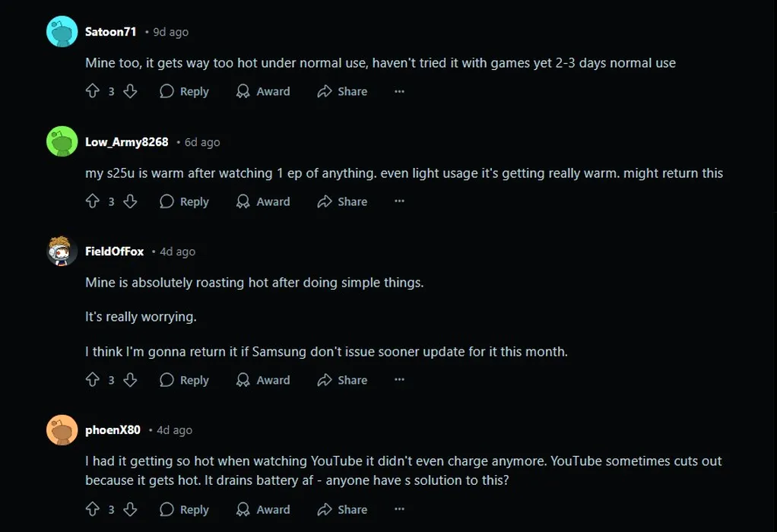Click FieldOfFox's avatar image

(x=62, y=251)
